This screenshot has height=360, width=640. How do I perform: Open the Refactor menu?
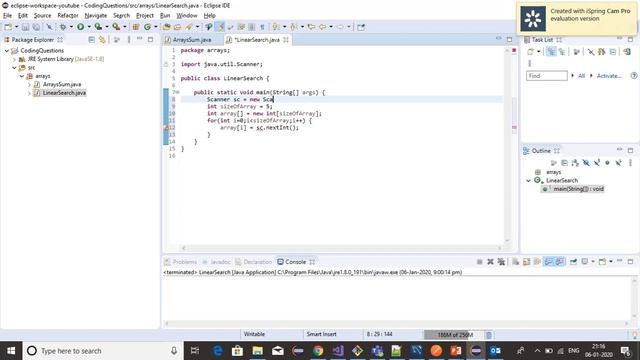(x=68, y=16)
